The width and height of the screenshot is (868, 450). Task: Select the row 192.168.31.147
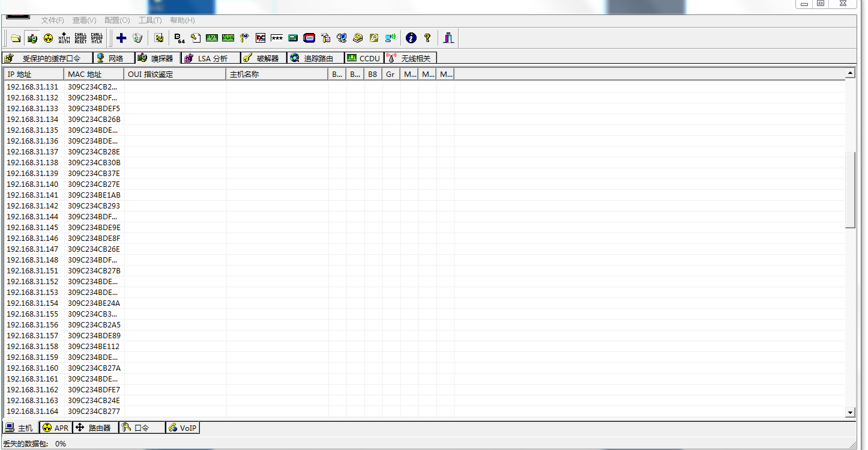pos(424,249)
